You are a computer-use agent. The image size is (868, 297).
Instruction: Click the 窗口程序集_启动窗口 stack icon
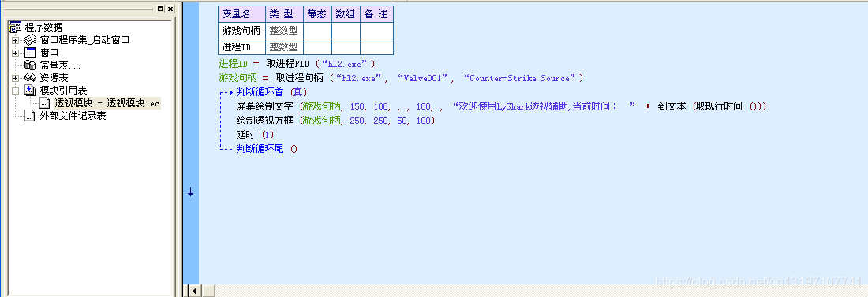[30, 40]
